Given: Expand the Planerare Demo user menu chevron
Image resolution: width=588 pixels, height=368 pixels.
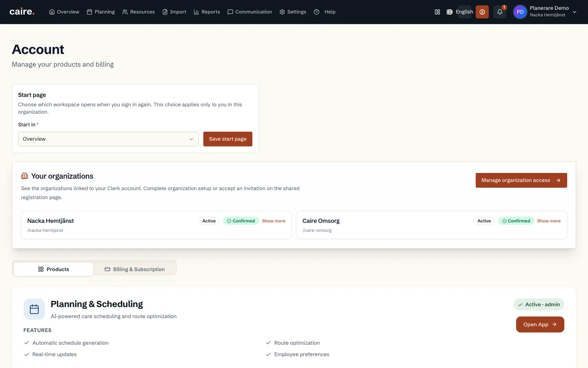Looking at the screenshot, I should (x=575, y=12).
